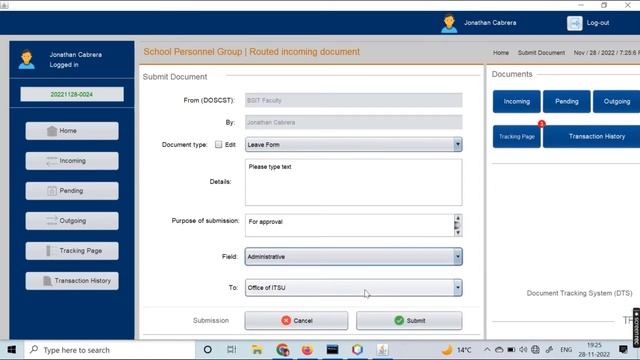Expand the To Office of ITSU dropdown
Screen dimensions: 640x360
[x=458, y=288]
